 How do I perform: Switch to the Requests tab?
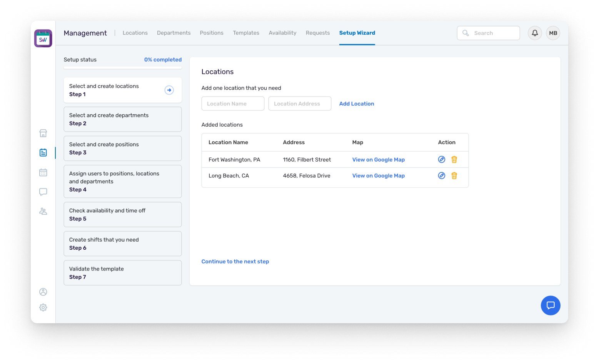tap(318, 33)
